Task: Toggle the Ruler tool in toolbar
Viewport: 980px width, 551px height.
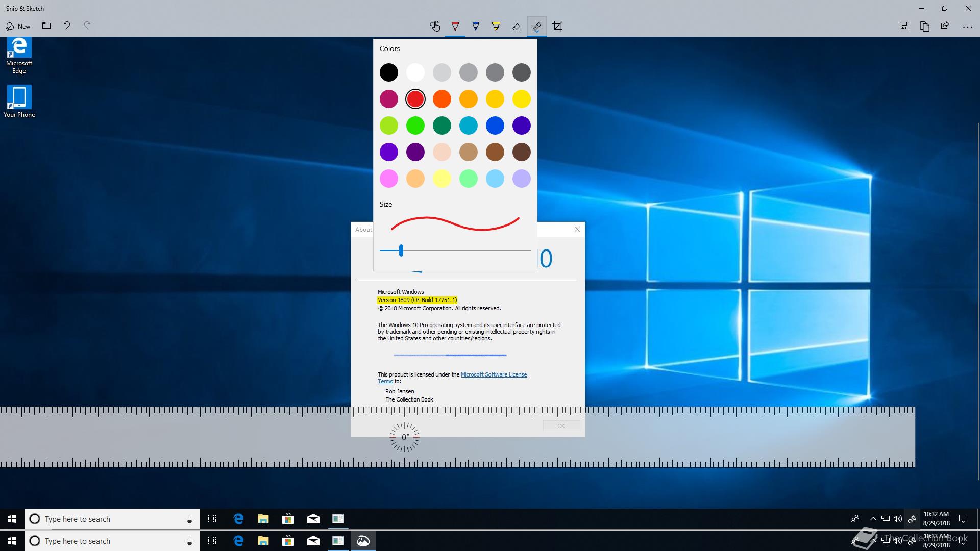Action: pos(537,27)
